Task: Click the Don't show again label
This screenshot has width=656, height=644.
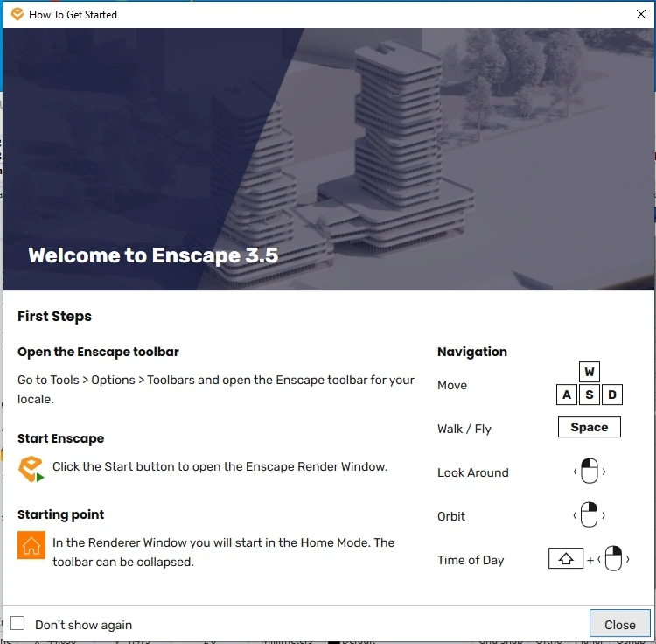Action: [84, 625]
